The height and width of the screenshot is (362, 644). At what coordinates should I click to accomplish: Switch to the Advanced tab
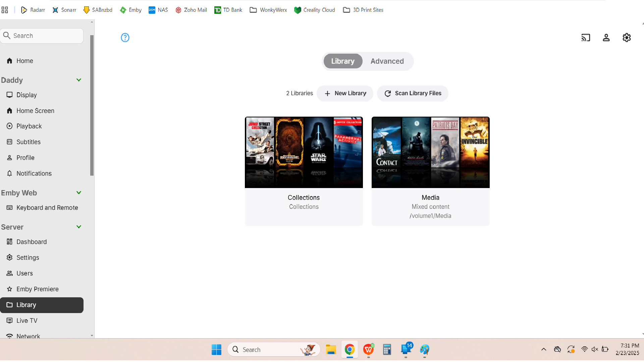387,61
